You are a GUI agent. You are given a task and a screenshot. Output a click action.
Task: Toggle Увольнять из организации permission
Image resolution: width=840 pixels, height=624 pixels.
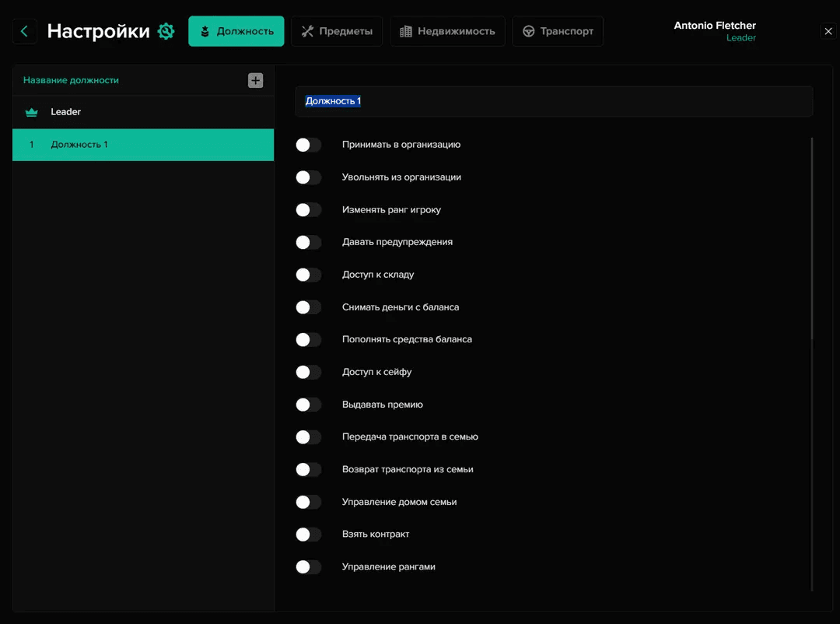tap(309, 177)
